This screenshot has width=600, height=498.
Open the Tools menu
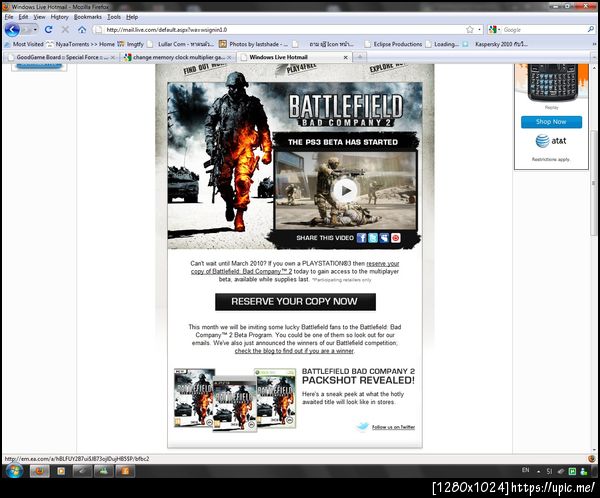coord(114,17)
